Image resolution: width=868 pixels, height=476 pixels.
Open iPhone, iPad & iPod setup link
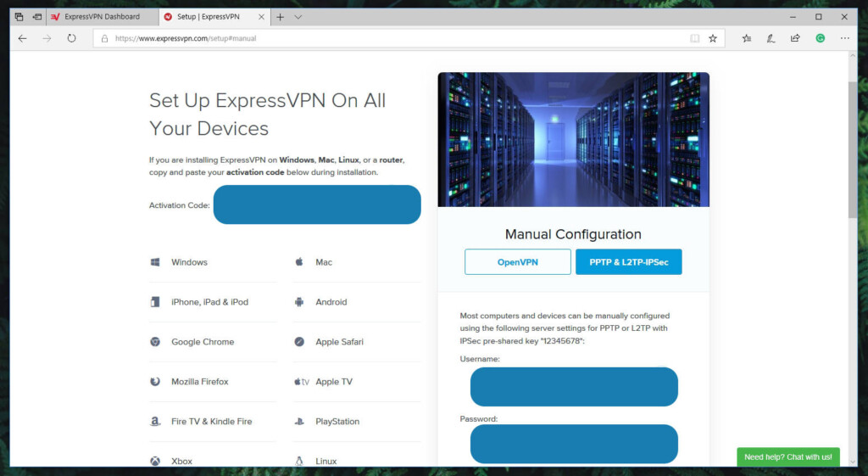pyautogui.click(x=210, y=302)
